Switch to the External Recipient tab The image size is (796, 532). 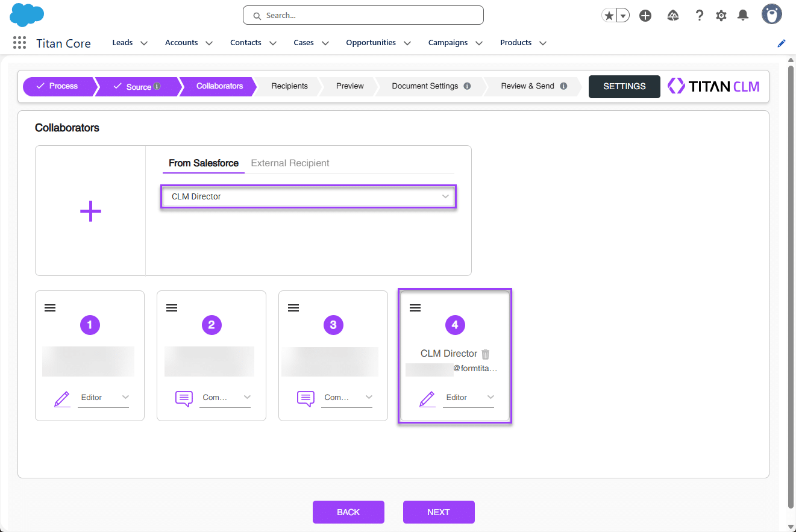point(290,163)
